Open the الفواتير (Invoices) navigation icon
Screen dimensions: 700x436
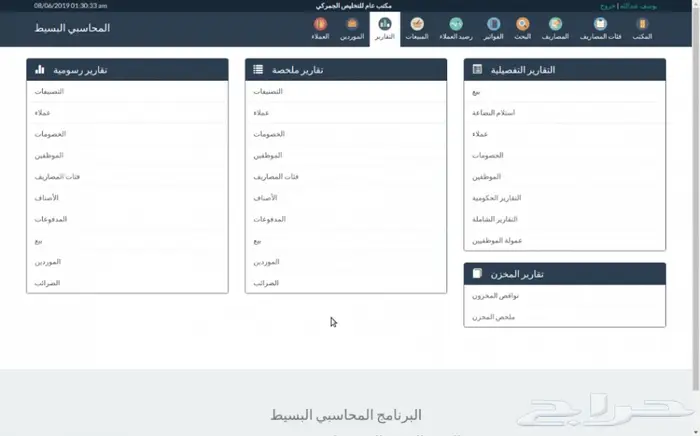493,24
